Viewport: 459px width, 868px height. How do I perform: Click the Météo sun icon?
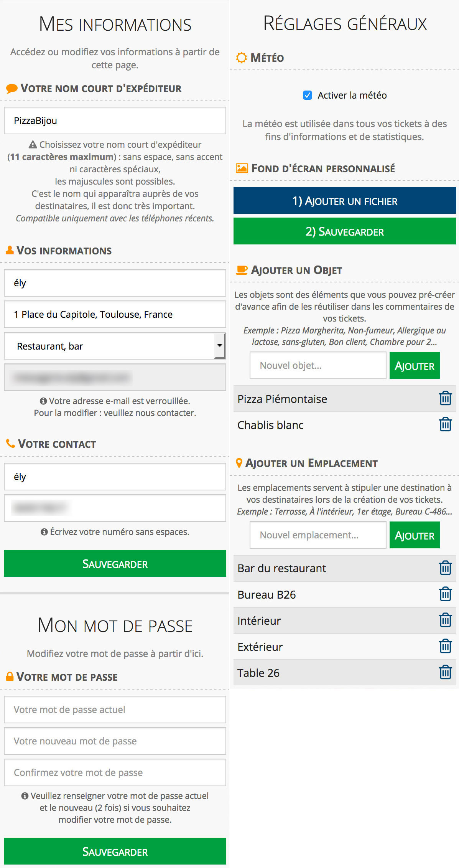pyautogui.click(x=241, y=58)
